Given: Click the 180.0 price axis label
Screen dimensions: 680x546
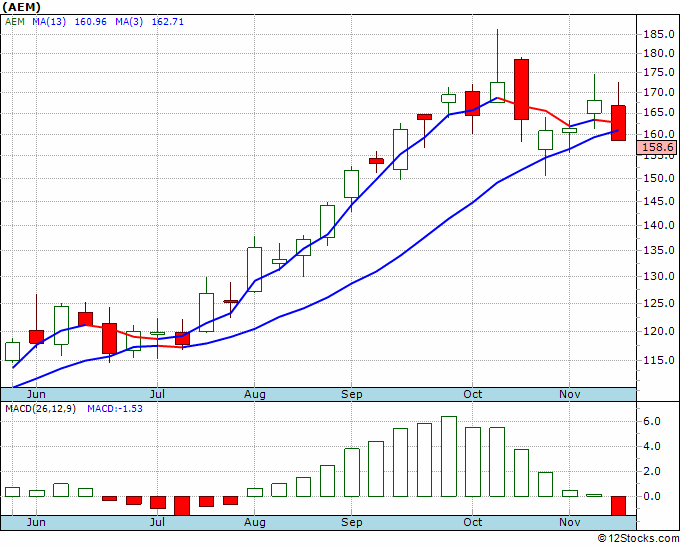Looking at the screenshot, I should tap(659, 53).
